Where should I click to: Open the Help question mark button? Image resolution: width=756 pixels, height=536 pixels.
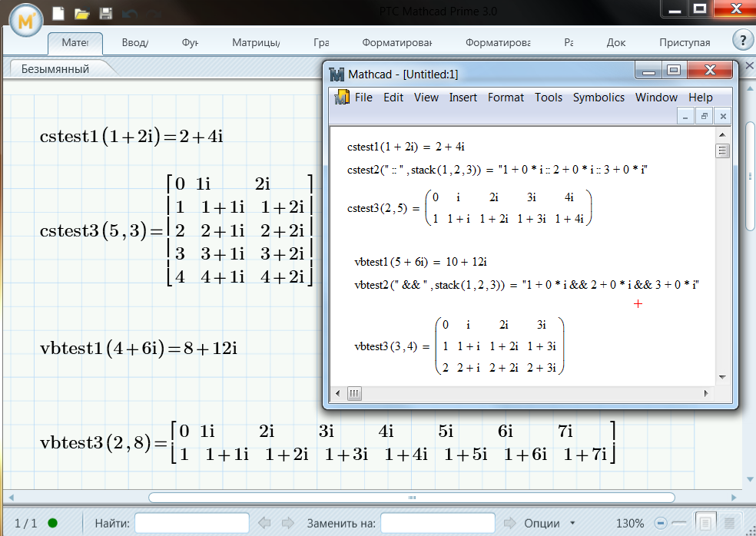(x=741, y=41)
